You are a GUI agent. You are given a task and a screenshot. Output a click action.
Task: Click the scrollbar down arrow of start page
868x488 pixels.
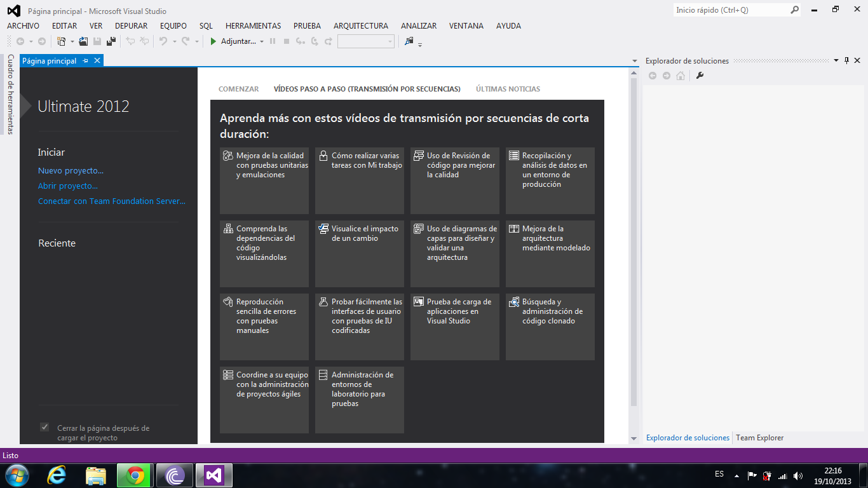point(634,439)
